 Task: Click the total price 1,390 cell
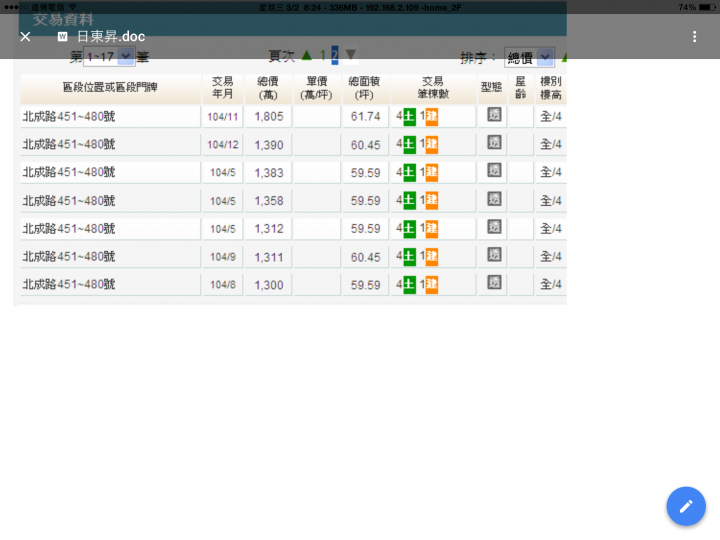269,145
